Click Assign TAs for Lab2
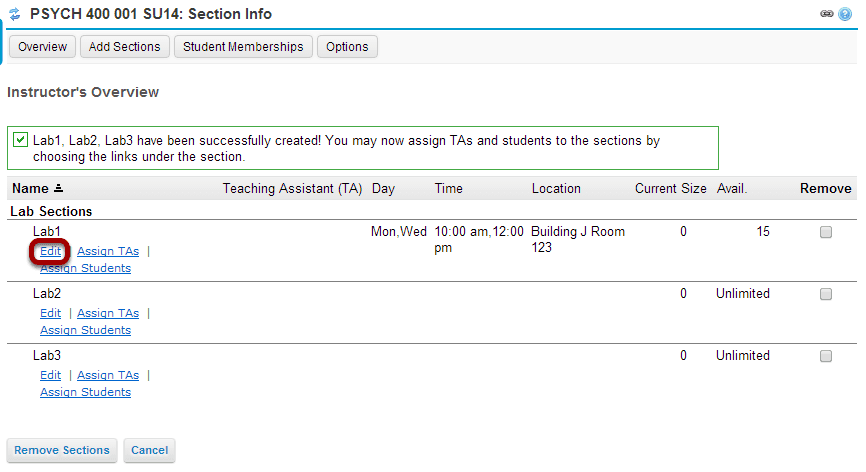 (x=108, y=313)
